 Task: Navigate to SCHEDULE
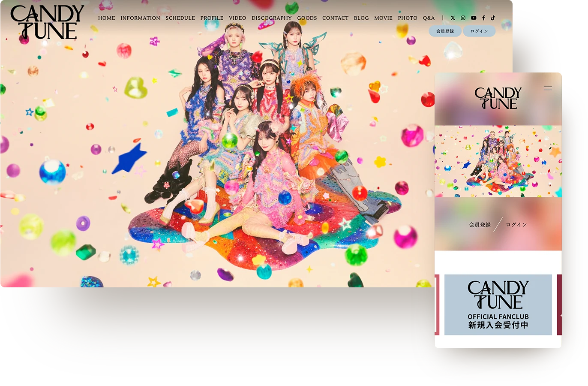coord(180,18)
